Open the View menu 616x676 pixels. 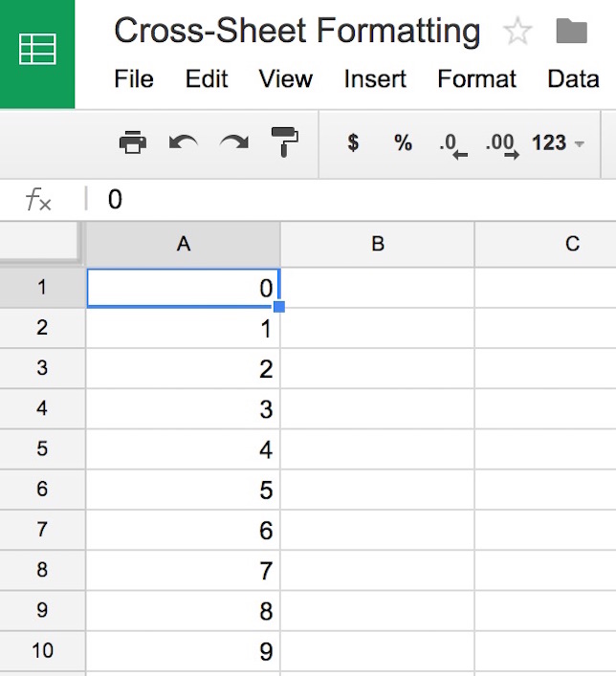(x=286, y=79)
